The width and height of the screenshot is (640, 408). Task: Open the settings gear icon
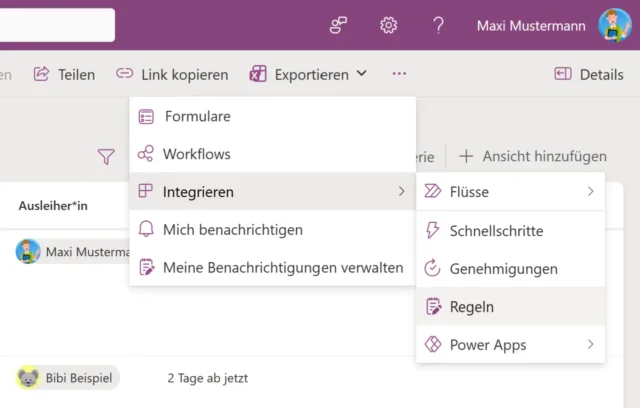pos(388,25)
